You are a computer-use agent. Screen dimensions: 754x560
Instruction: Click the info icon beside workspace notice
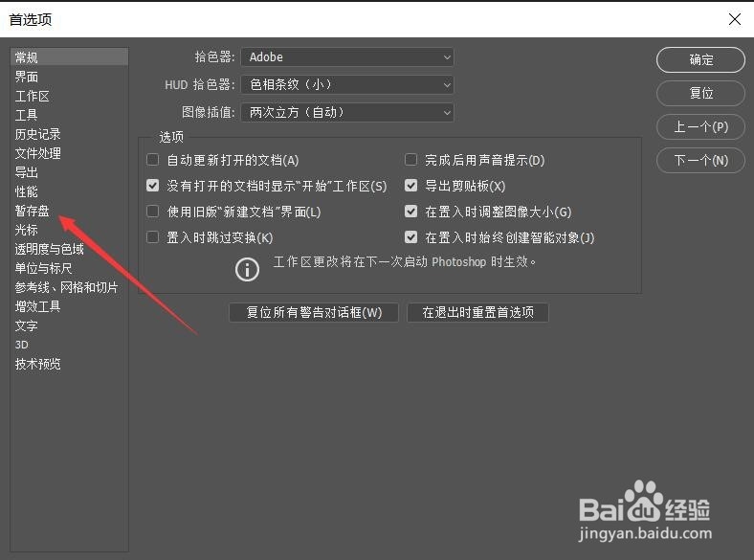coord(247,269)
